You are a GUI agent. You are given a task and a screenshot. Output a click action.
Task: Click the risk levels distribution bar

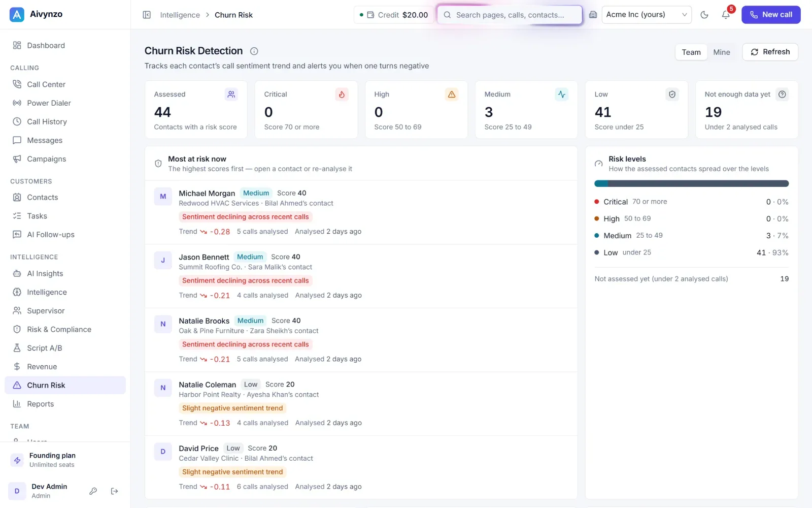click(x=691, y=183)
